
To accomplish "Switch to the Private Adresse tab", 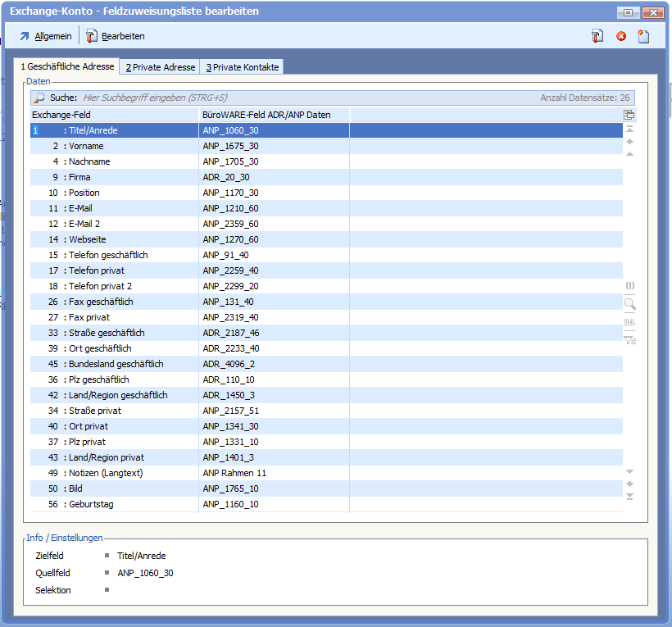I will tap(160, 67).
